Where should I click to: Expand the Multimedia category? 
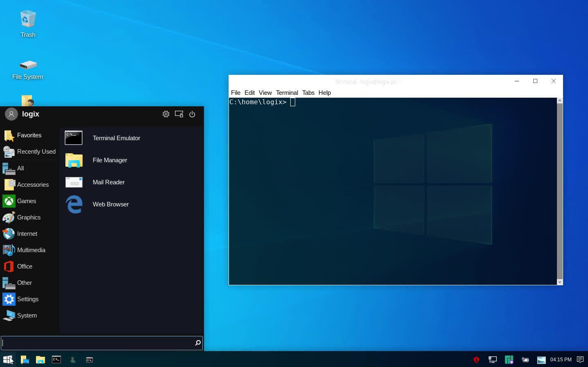(x=31, y=250)
